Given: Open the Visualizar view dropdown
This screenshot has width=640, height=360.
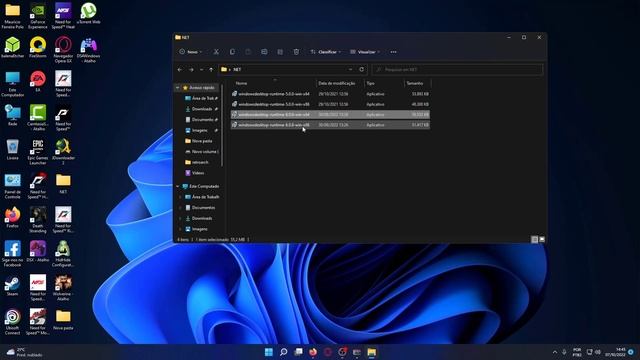Looking at the screenshot, I should click(365, 52).
